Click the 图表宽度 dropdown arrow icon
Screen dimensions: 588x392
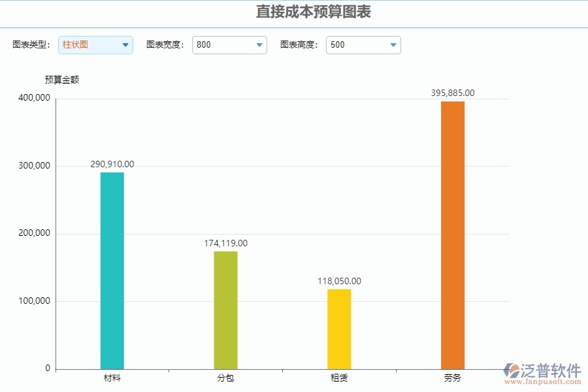(259, 45)
